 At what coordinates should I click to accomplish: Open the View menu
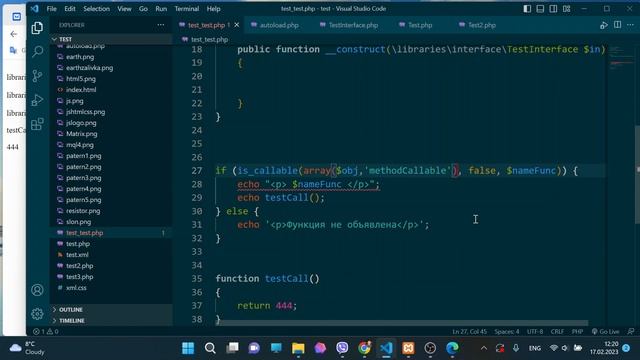(x=124, y=9)
